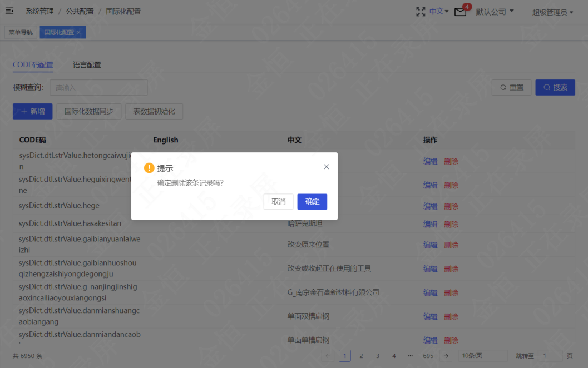Select the 菜单导航 page tab

coord(21,33)
